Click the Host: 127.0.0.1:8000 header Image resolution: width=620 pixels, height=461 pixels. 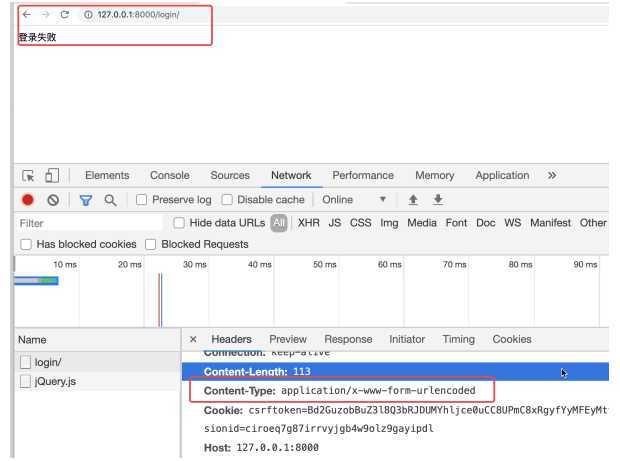tap(261, 448)
